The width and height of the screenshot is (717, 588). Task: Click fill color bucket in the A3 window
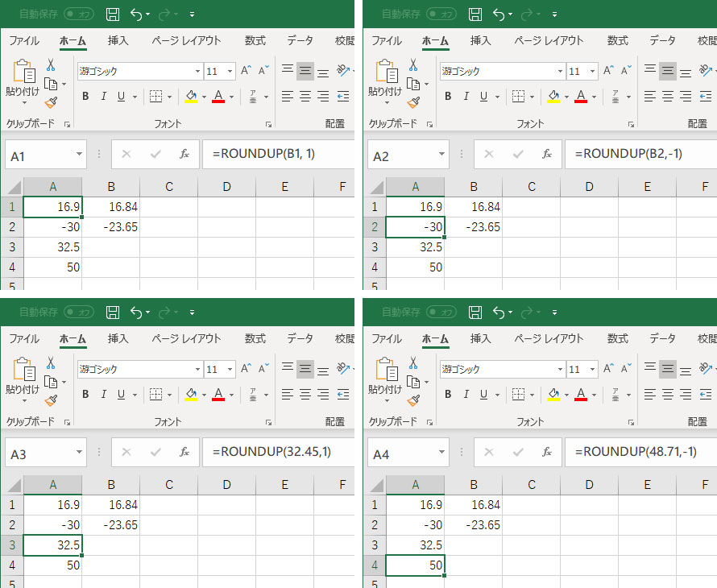[191, 395]
